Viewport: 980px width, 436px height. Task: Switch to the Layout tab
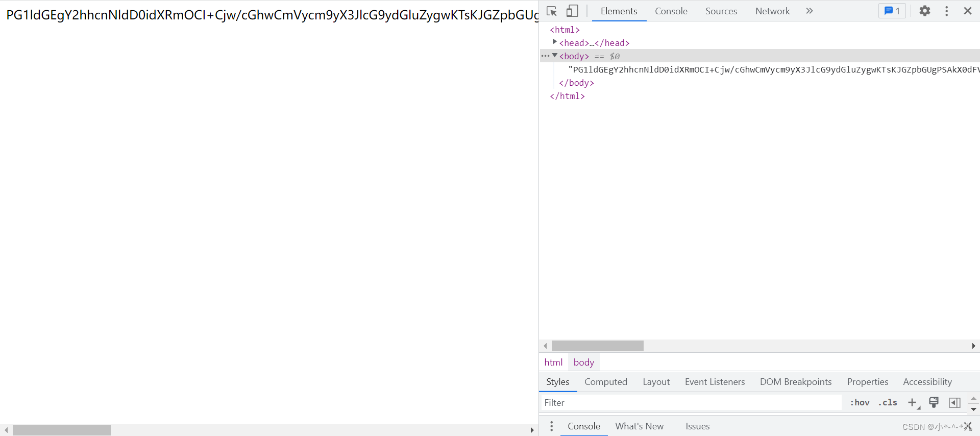click(x=656, y=382)
